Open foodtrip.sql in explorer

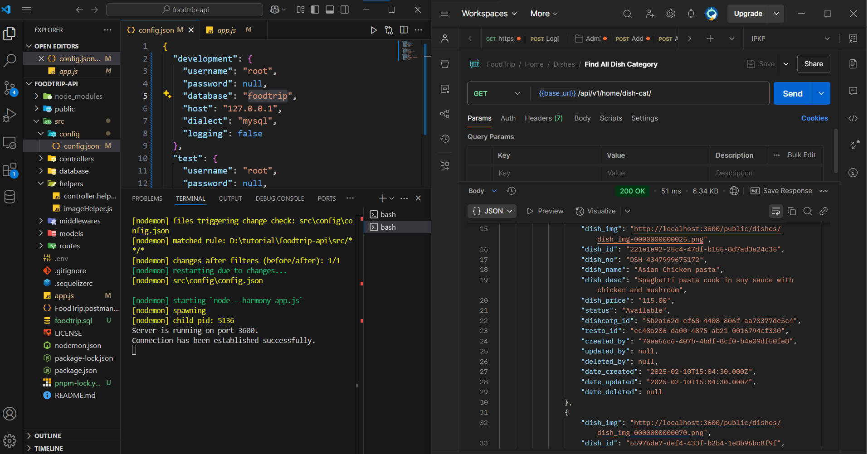tap(72, 320)
